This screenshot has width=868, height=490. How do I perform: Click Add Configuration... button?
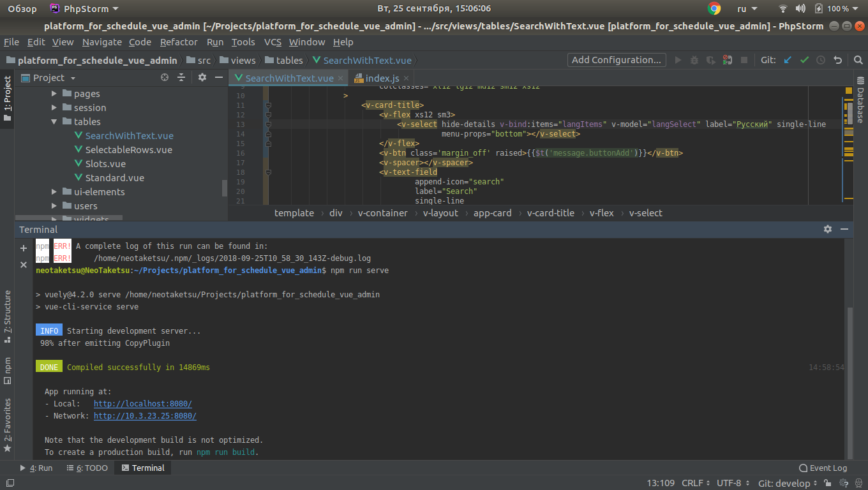coord(617,60)
